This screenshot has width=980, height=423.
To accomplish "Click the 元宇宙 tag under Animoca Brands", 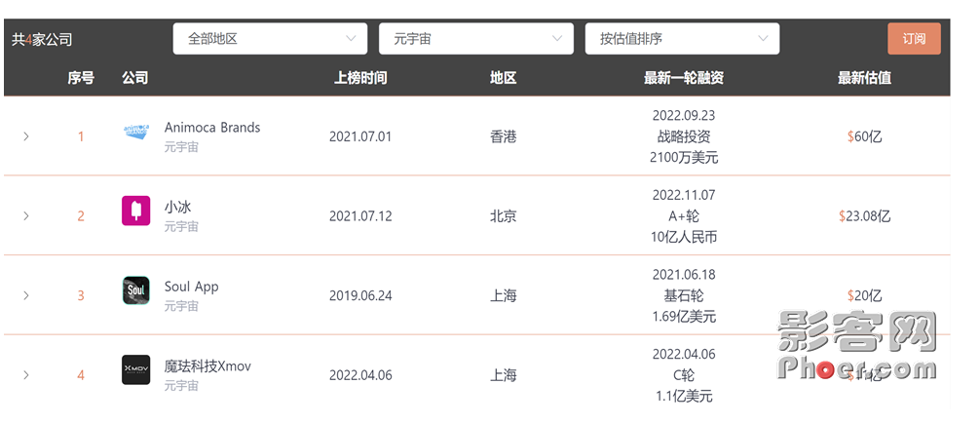I will [x=181, y=148].
